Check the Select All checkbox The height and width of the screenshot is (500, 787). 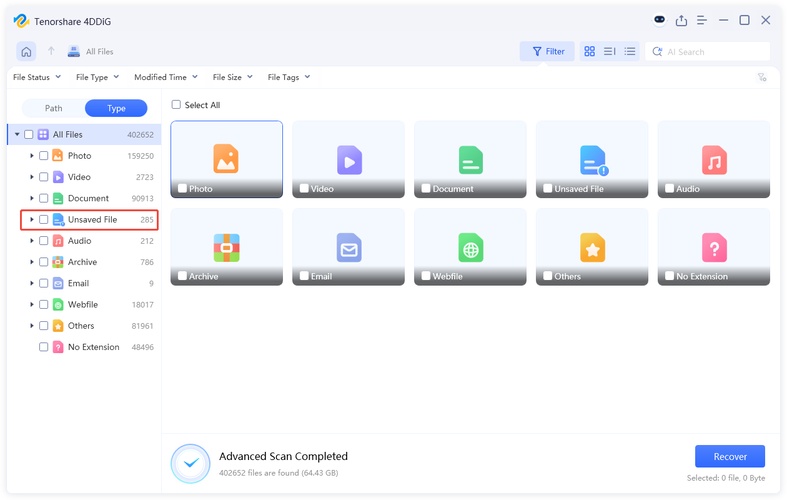(176, 105)
